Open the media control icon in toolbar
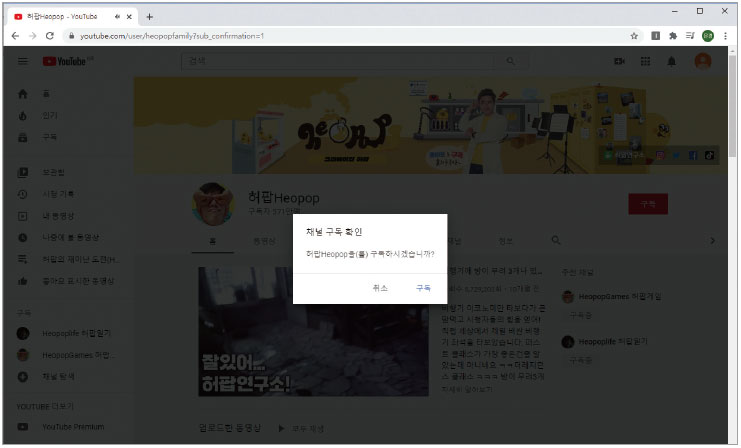 (690, 36)
